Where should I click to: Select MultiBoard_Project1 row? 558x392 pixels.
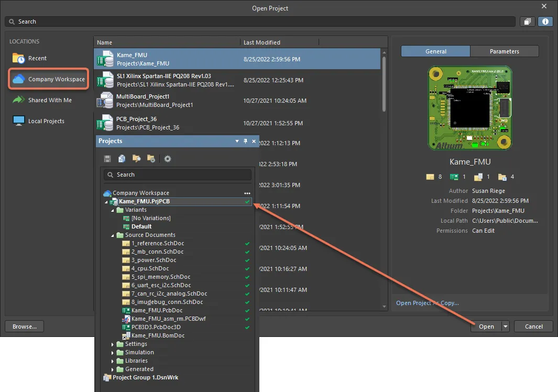click(x=237, y=101)
